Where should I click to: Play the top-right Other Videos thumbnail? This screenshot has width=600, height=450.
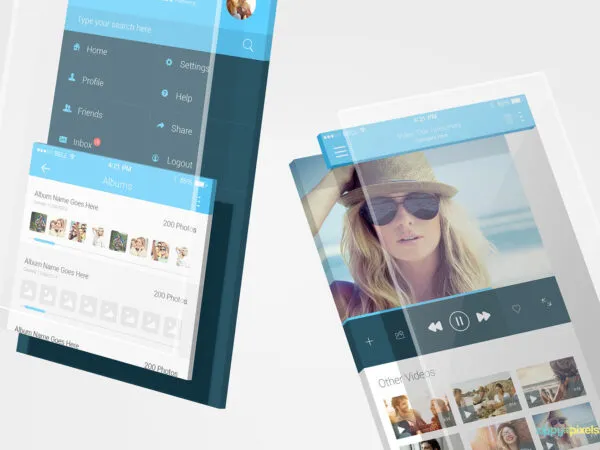pyautogui.click(x=550, y=382)
